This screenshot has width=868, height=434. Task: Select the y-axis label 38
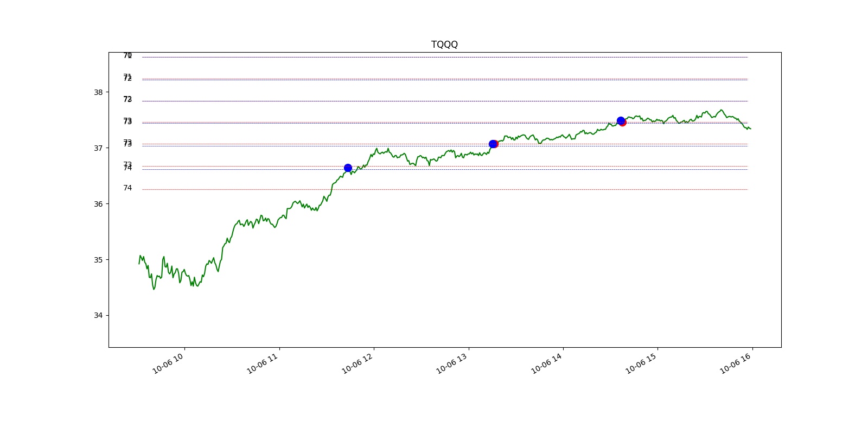(98, 92)
